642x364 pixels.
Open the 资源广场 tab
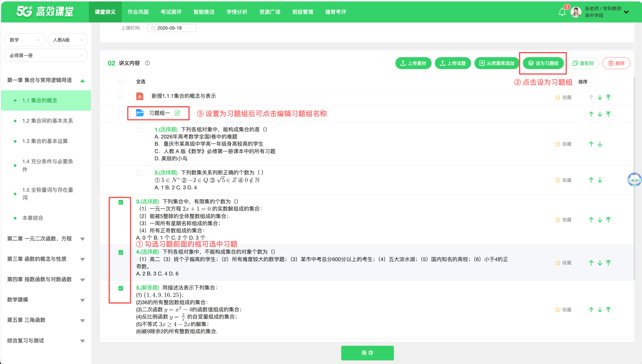270,12
